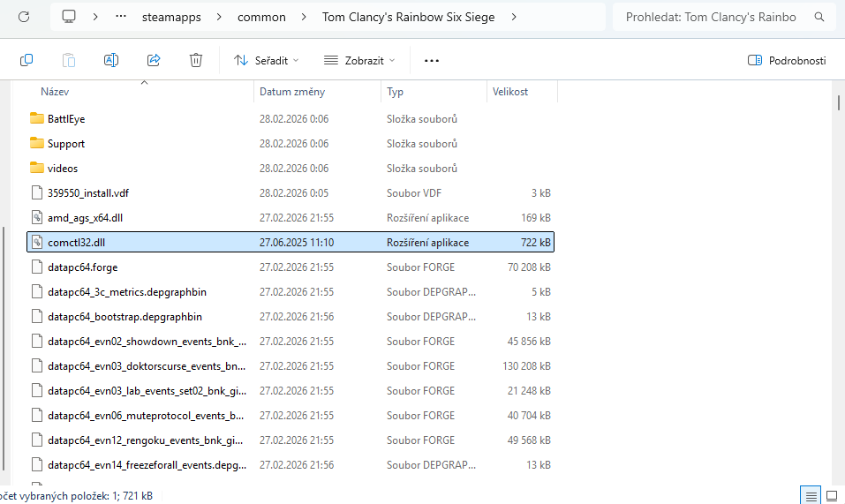
Task: Click the Rename toolbar icon
Action: click(x=111, y=60)
